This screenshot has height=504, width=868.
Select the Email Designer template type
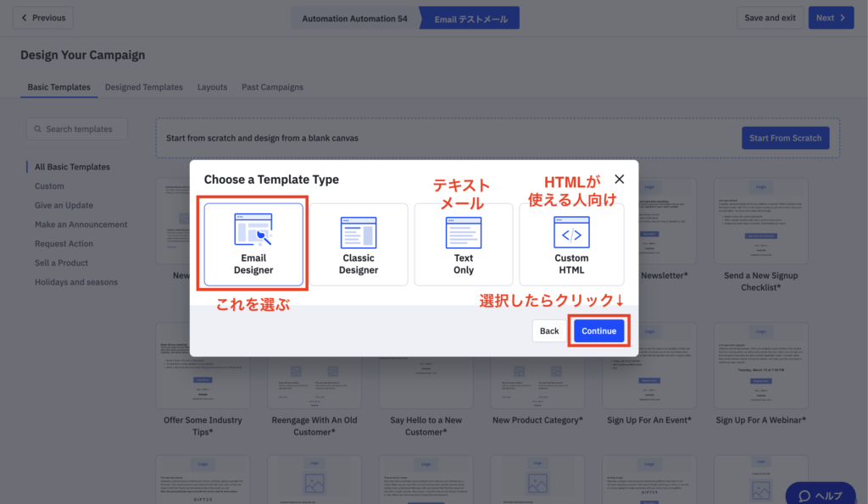[253, 245]
